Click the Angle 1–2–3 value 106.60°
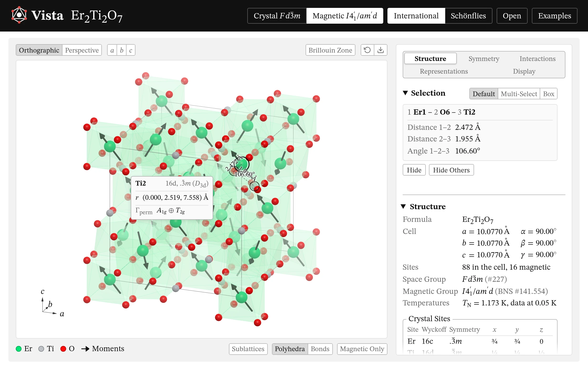Screen dimensions: 588x368 click(468, 151)
